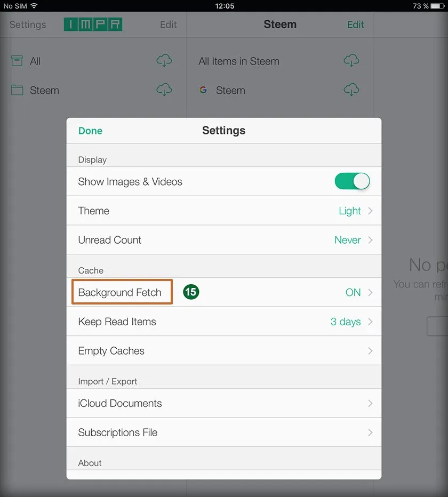Open the Subscriptions File row
Image resolution: width=448 pixels, height=497 pixels.
(x=224, y=432)
